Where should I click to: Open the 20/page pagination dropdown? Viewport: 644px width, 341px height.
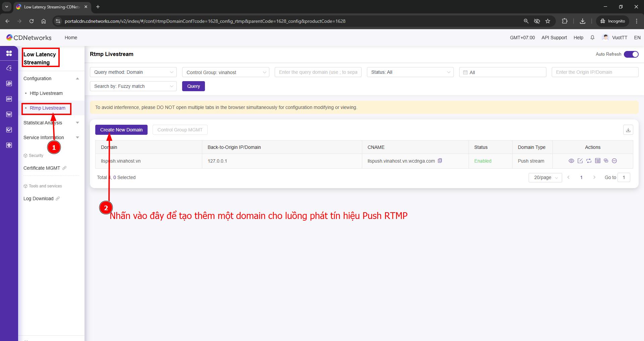point(545,177)
